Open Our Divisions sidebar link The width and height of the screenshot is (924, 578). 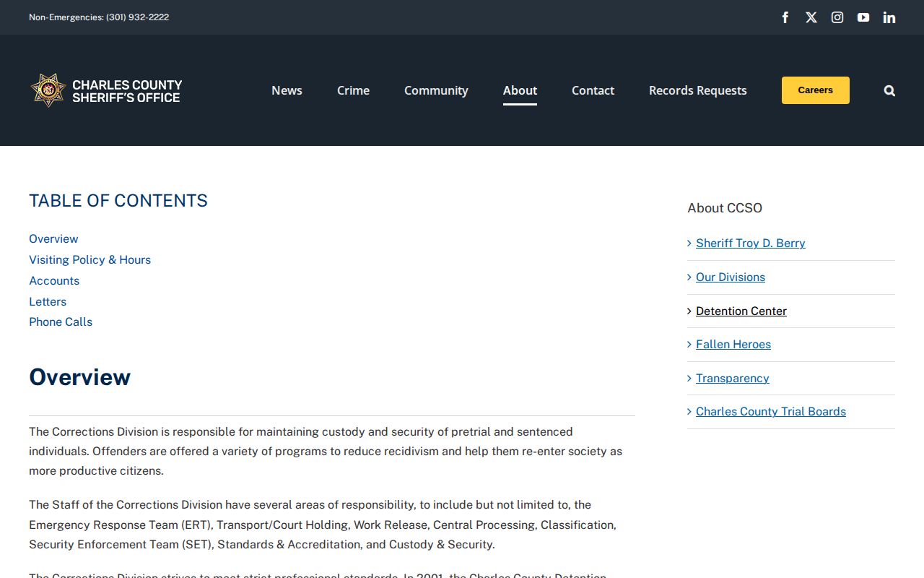click(x=731, y=277)
